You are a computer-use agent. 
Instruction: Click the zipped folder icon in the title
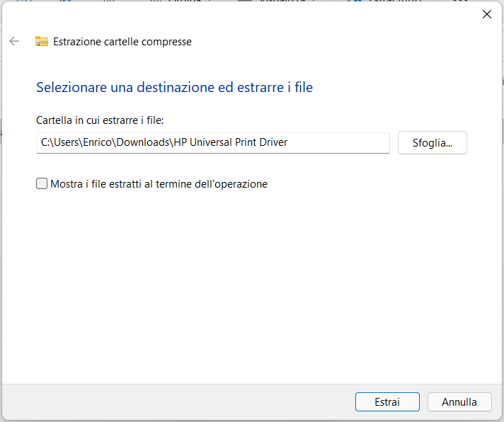[42, 41]
